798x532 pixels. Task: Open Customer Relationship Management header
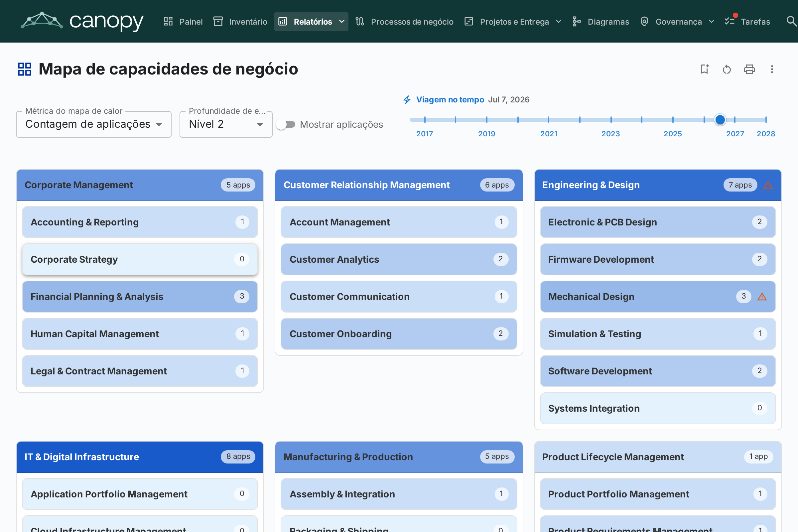[399, 185]
